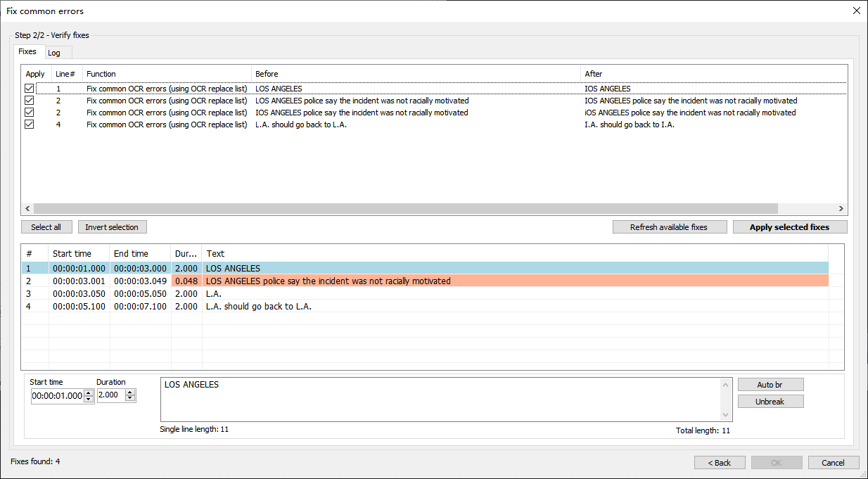Disable the fix for line 2's first entry
Image resolution: width=868 pixels, height=479 pixels.
point(29,100)
